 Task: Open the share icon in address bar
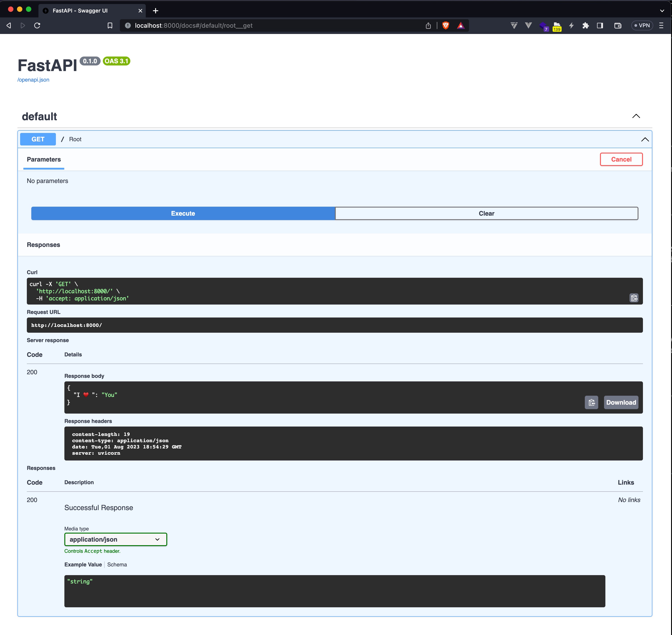click(x=428, y=25)
